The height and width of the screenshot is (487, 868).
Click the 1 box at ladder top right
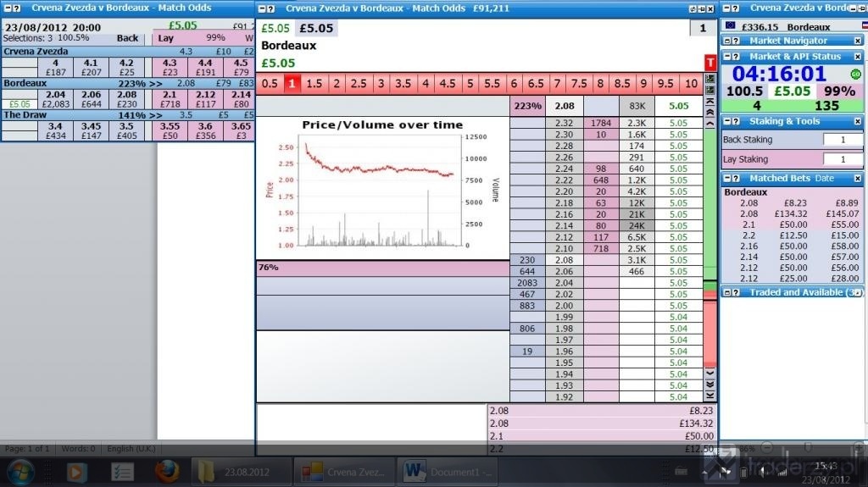pos(703,28)
